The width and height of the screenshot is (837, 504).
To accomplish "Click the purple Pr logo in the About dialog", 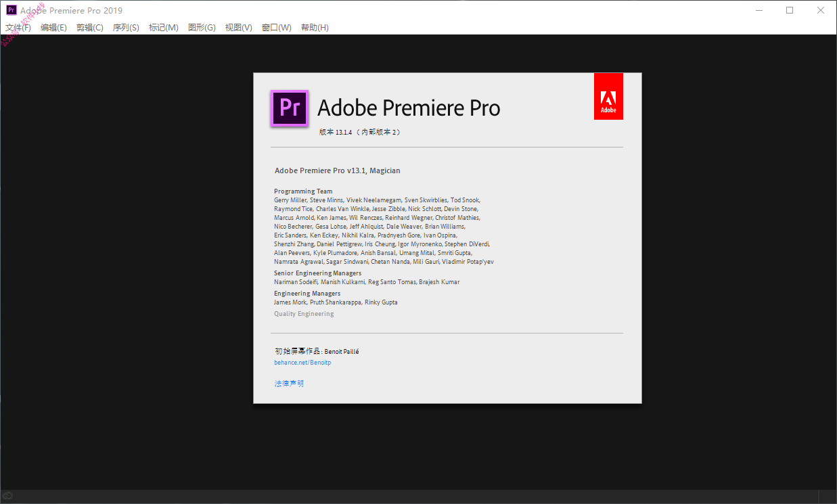I will click(x=290, y=108).
